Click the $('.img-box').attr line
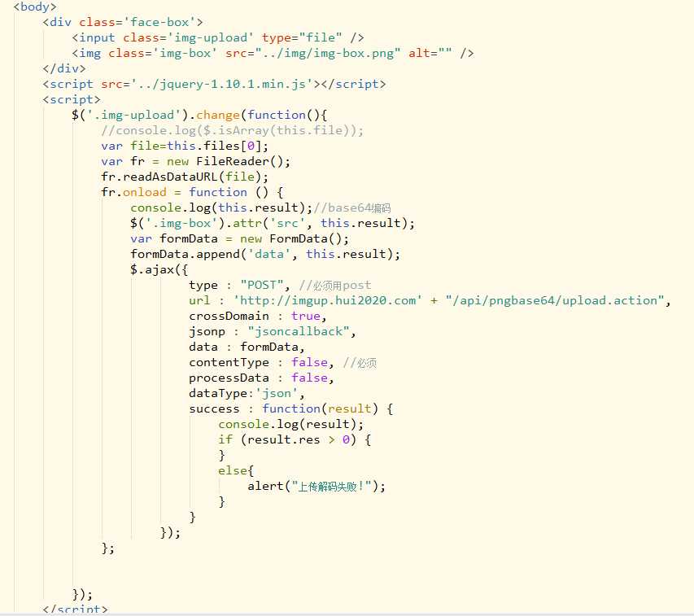Screen dimensions: 694x616 (x=273, y=223)
